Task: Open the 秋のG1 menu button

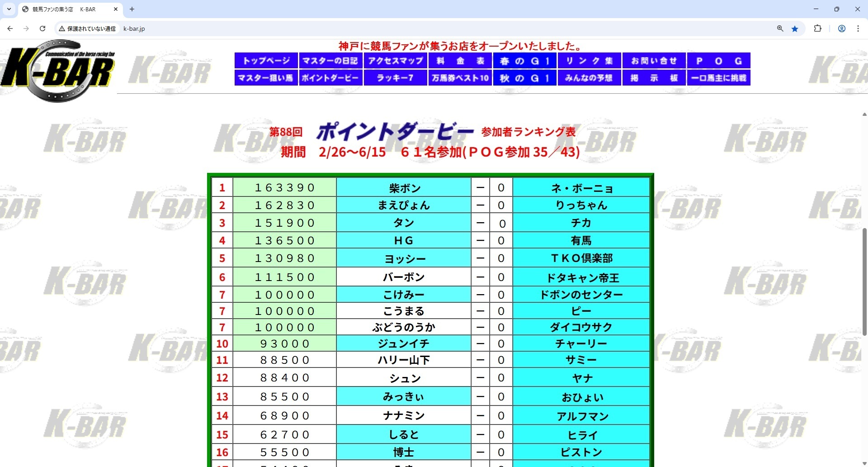Action: pyautogui.click(x=524, y=78)
